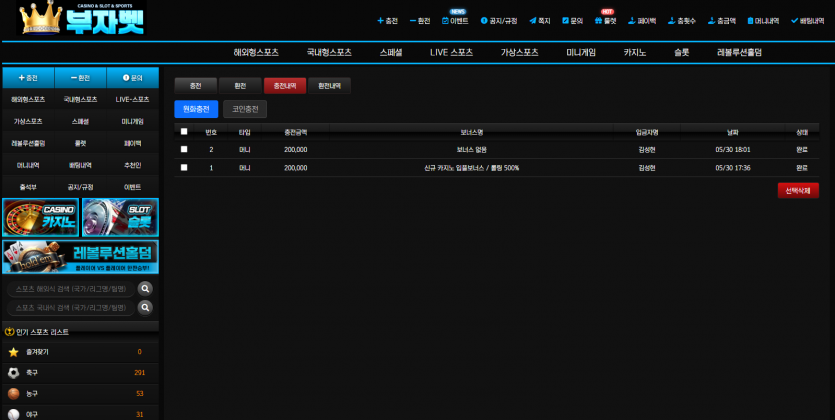Viewport: 835px width, 420px height.
Task: Open 쪽지 paper plane message icon
Action: pos(533,21)
